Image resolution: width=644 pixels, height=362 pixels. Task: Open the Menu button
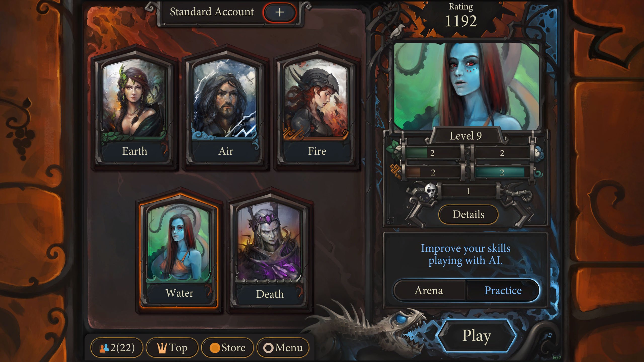pyautogui.click(x=283, y=348)
